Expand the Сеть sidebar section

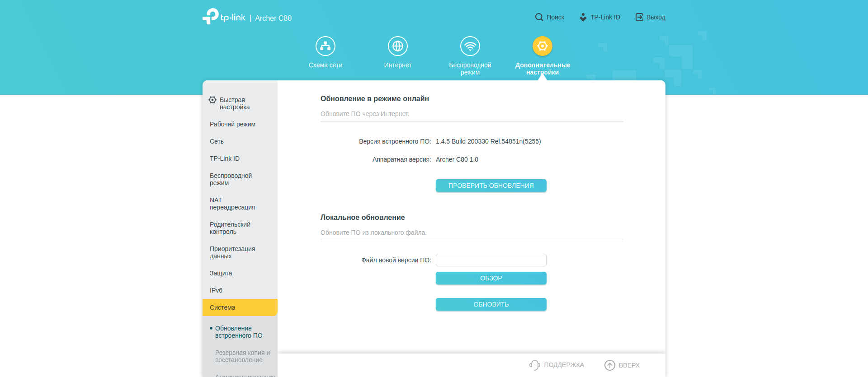point(217,141)
